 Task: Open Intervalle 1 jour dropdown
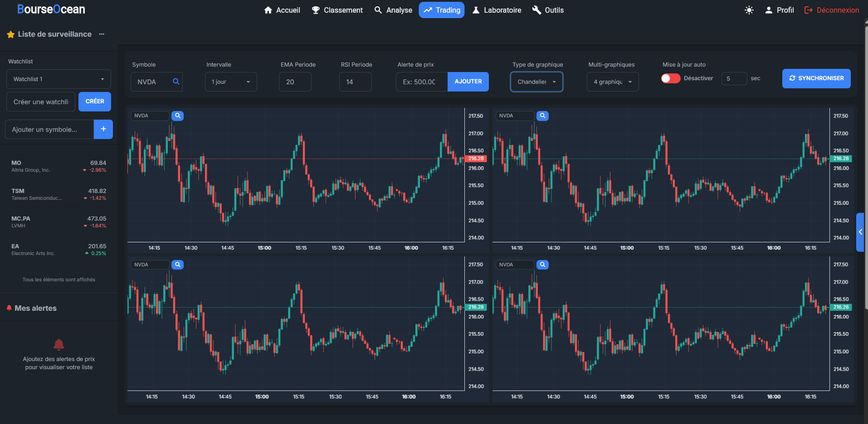pyautogui.click(x=231, y=82)
